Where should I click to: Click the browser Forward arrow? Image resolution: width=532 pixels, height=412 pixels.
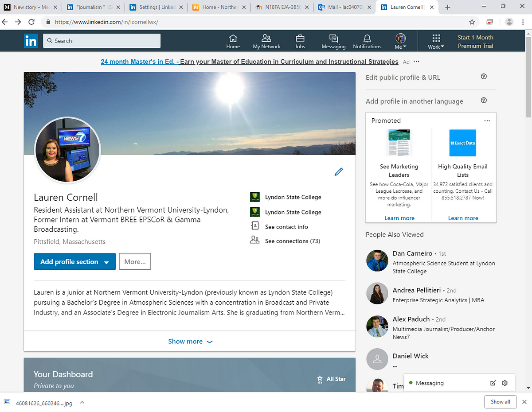(18, 22)
